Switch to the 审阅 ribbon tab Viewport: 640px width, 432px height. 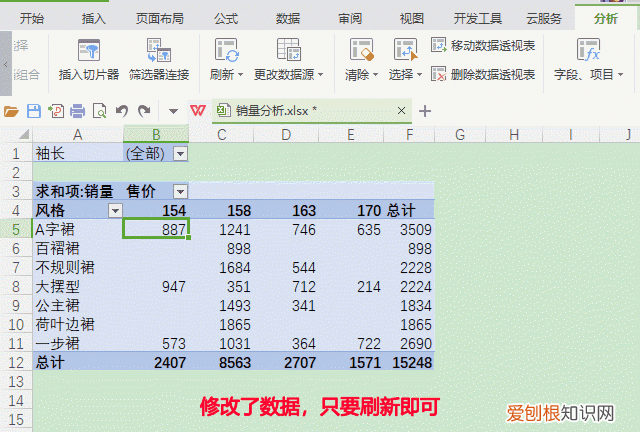350,18
